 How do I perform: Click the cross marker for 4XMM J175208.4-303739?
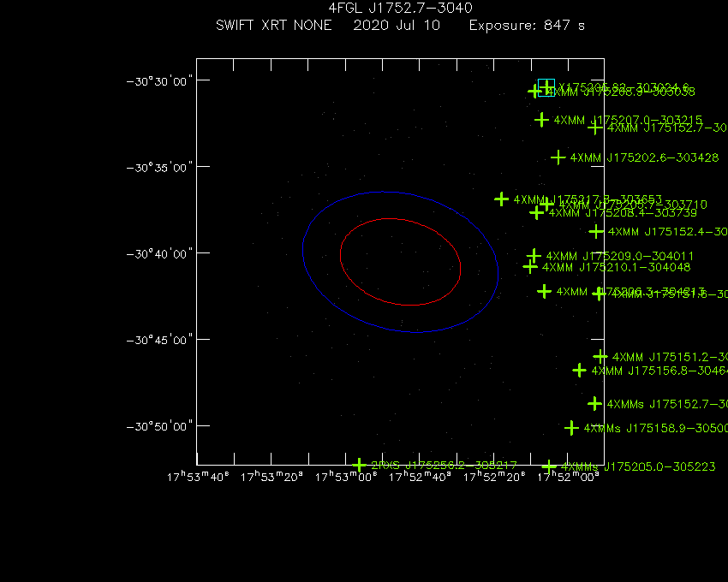537,212
